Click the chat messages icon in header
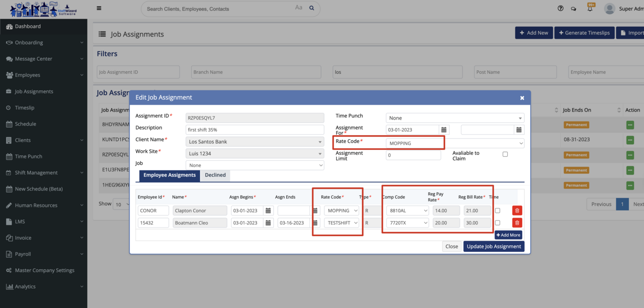This screenshot has height=308, width=644. click(574, 9)
